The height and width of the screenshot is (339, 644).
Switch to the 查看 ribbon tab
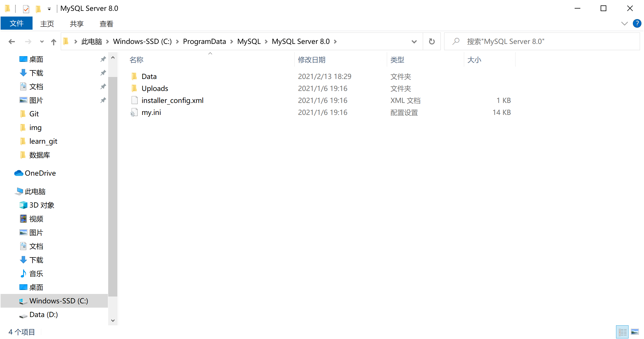[106, 24]
